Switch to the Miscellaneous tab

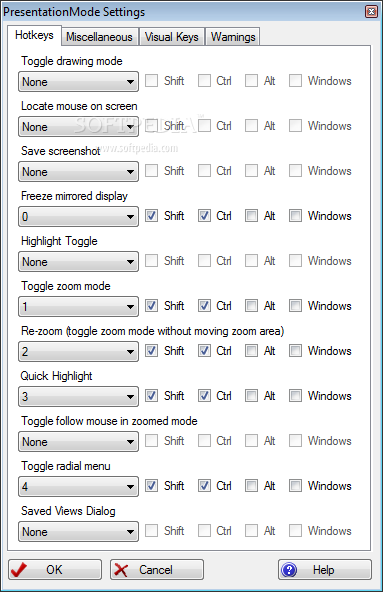tap(100, 37)
